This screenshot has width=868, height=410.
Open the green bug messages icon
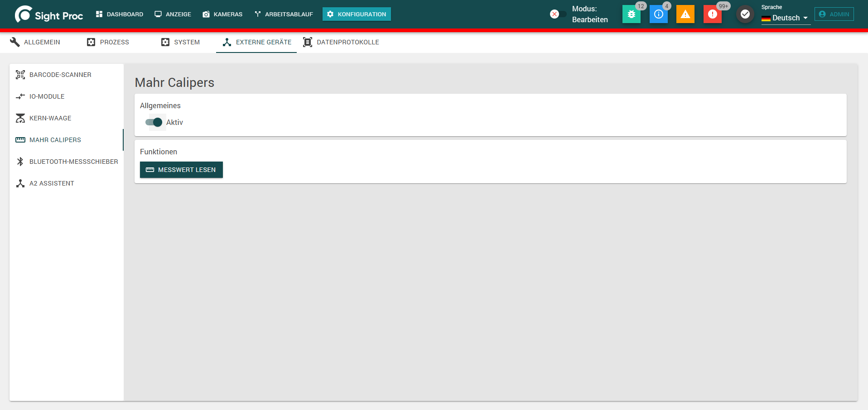[631, 14]
